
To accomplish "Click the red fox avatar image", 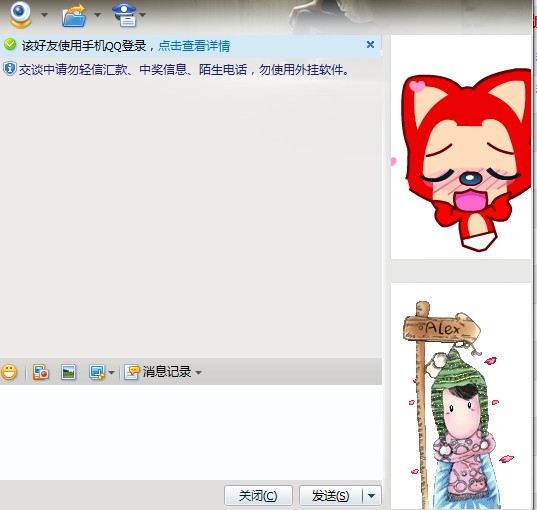I will coord(461,147).
